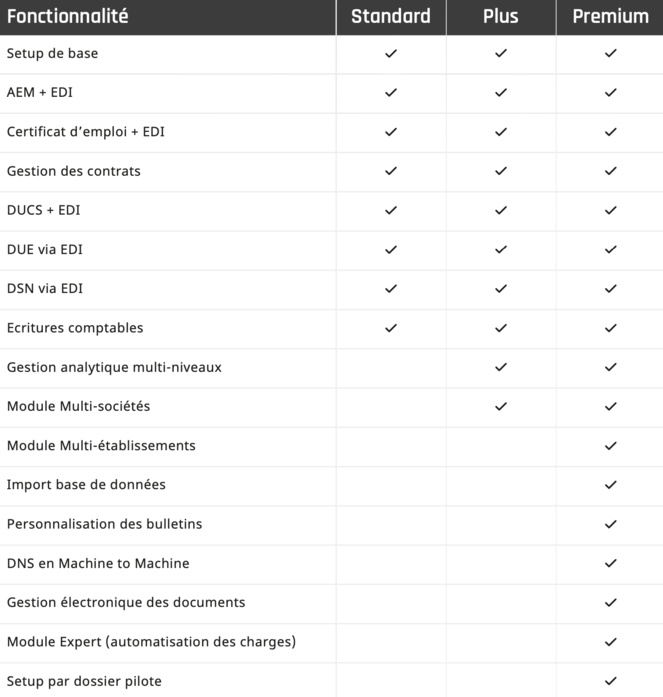
Task: Click Premium checkmark for Certificat d'emploi + EDI
Action: coord(611,132)
